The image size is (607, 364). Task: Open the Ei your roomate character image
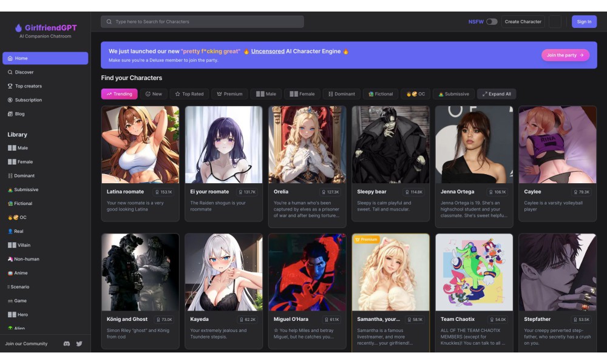224,144
